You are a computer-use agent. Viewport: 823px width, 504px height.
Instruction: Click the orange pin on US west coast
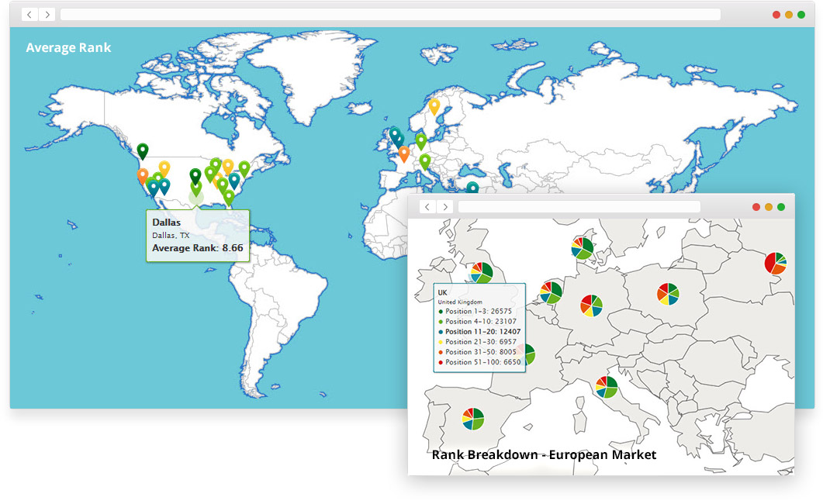[143, 175]
